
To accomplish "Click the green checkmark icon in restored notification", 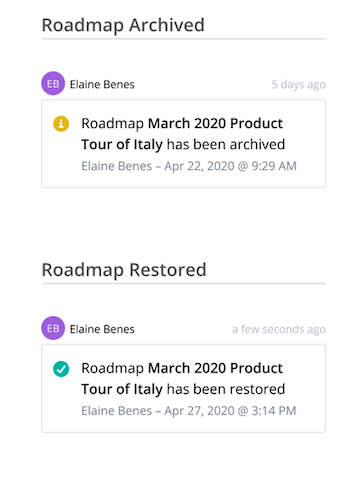I will [x=61, y=369].
